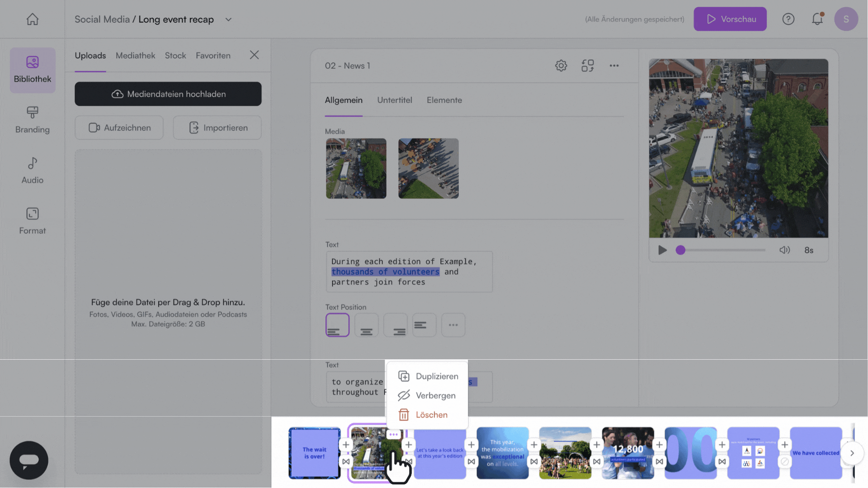Advance the scene timeline with the right arrow

[852, 453]
